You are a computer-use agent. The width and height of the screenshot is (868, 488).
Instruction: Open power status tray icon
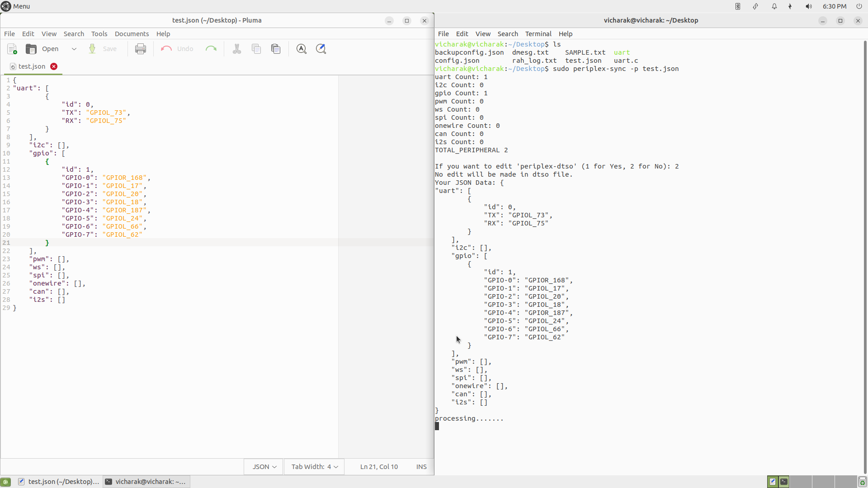pyautogui.click(x=790, y=6)
